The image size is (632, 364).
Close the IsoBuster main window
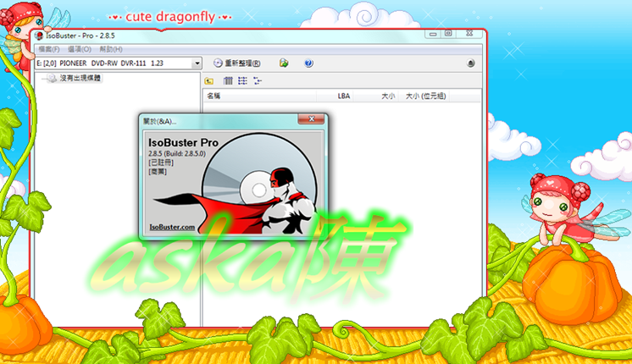[x=469, y=34]
